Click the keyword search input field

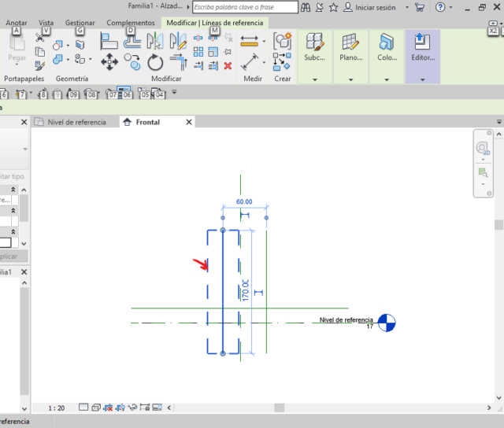point(245,7)
